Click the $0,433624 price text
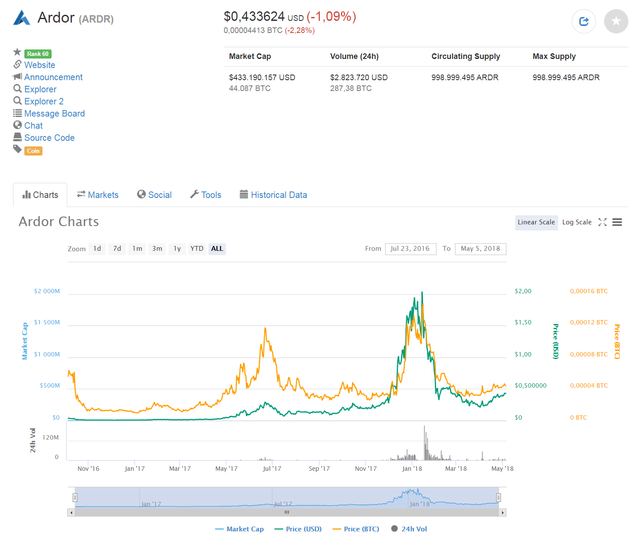 point(254,16)
